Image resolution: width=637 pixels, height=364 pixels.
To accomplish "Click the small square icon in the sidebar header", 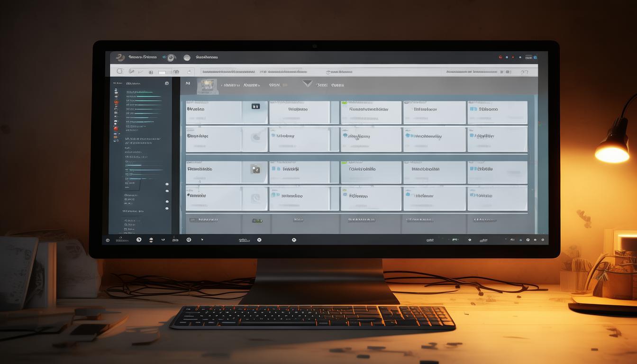I will [x=167, y=83].
